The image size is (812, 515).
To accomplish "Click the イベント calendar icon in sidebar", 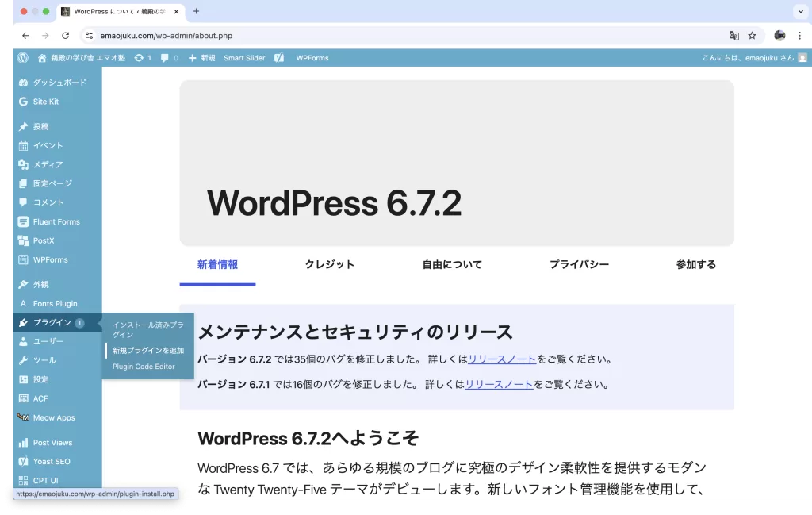I will pyautogui.click(x=23, y=145).
